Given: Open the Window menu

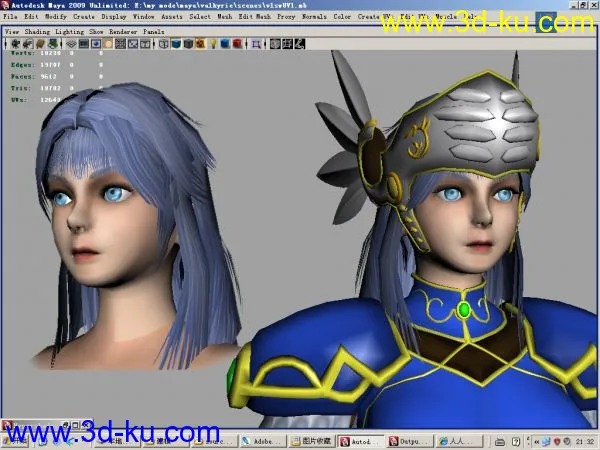Looking at the screenshot, I should (x=143, y=17).
